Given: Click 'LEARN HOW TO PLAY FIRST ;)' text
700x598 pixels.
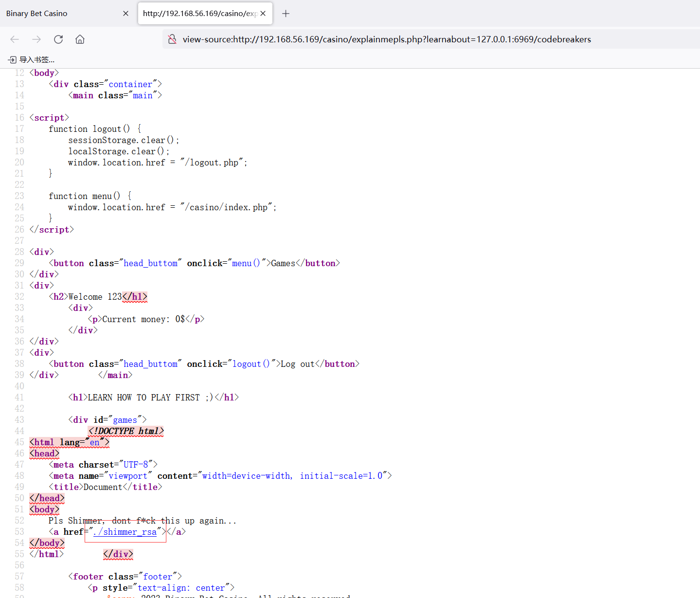Looking at the screenshot, I should 151,398.
